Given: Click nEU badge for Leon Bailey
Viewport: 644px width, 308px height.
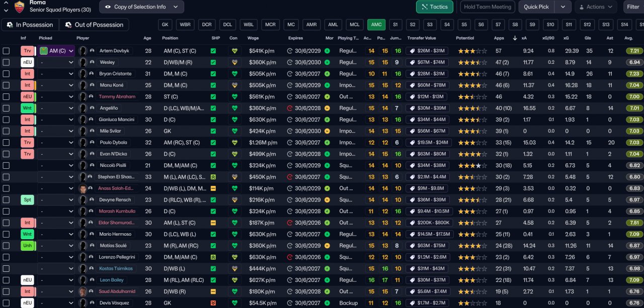Looking at the screenshot, I should (27, 280).
